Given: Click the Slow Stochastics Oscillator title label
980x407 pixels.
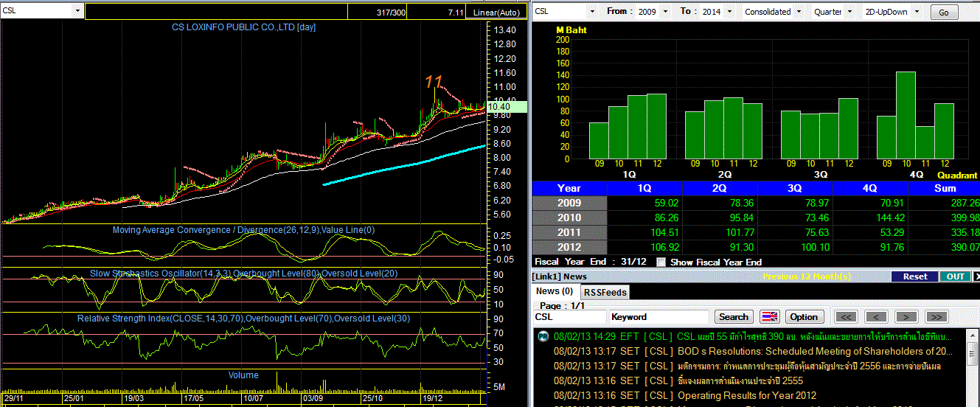Looking at the screenshot, I should (x=243, y=274).
